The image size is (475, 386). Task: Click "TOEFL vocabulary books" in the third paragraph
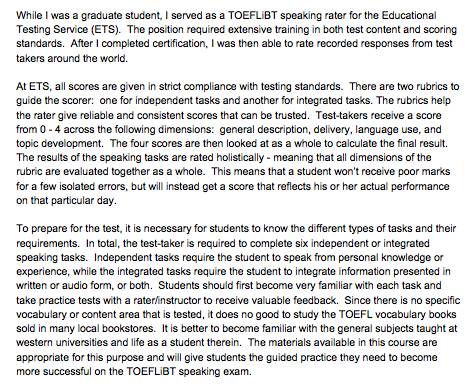pos(397,314)
